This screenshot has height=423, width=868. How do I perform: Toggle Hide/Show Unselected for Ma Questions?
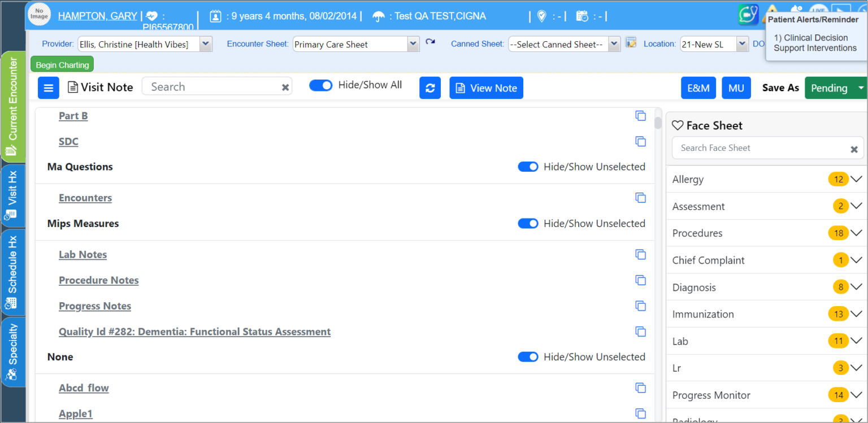(528, 167)
